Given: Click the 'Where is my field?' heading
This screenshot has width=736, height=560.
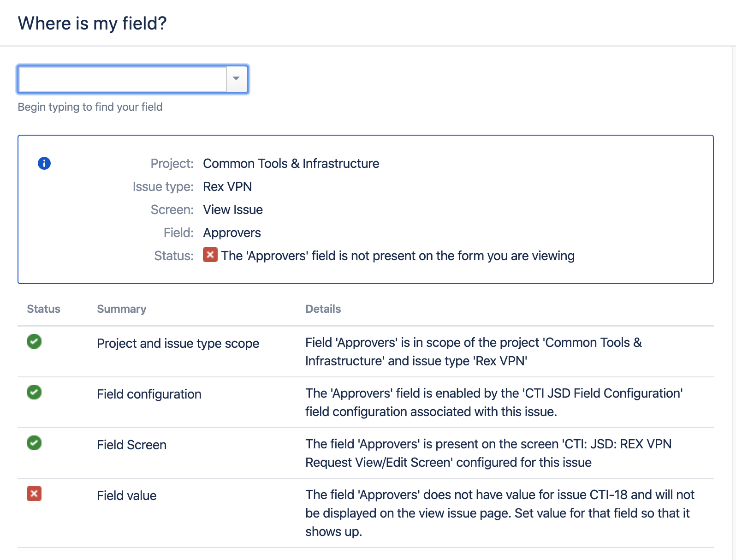Looking at the screenshot, I should [92, 24].
